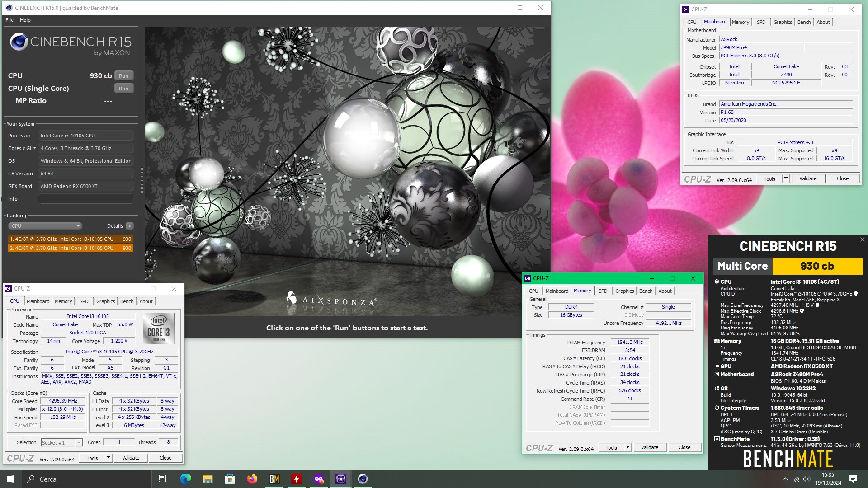Image resolution: width=868 pixels, height=488 pixels.
Task: Select first ranking entry 930
Action: [71, 239]
